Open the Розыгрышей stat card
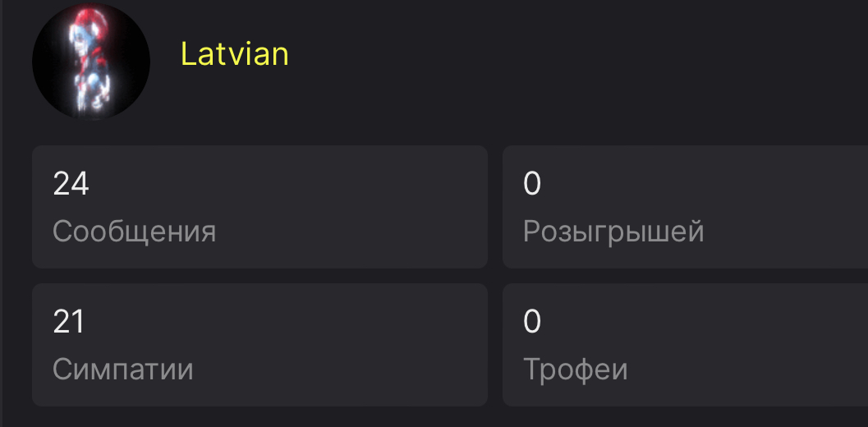Viewport: 868px width, 427px height. click(x=685, y=207)
